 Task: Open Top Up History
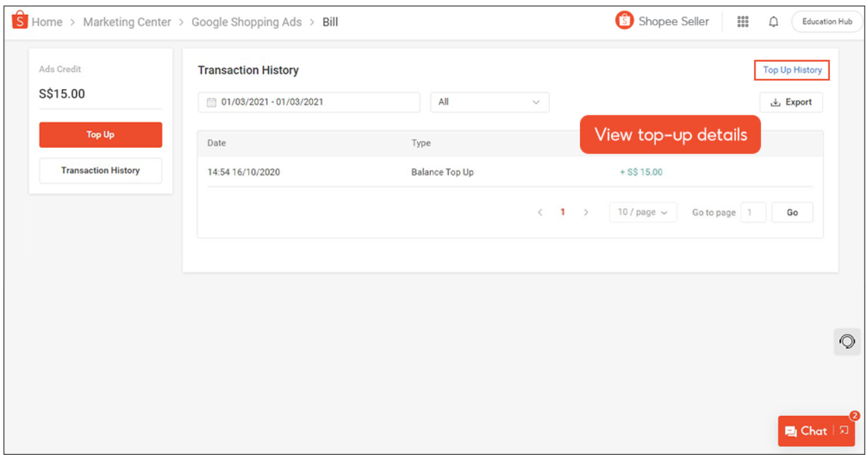[791, 70]
